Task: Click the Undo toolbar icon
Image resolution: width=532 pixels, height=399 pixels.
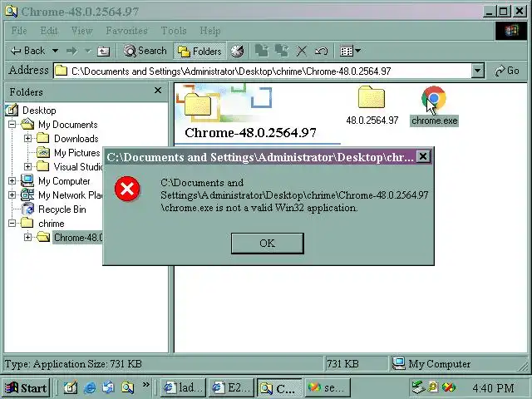Action: [x=321, y=52]
